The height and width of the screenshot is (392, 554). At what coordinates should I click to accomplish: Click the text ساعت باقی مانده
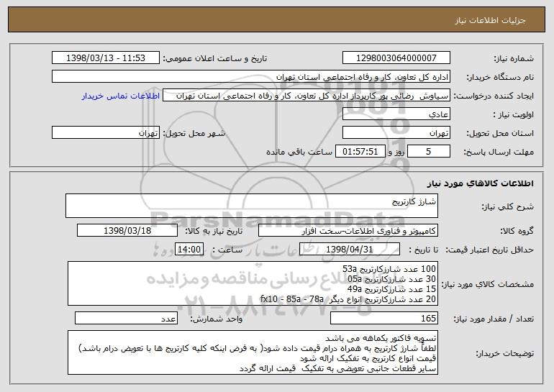[299, 152]
